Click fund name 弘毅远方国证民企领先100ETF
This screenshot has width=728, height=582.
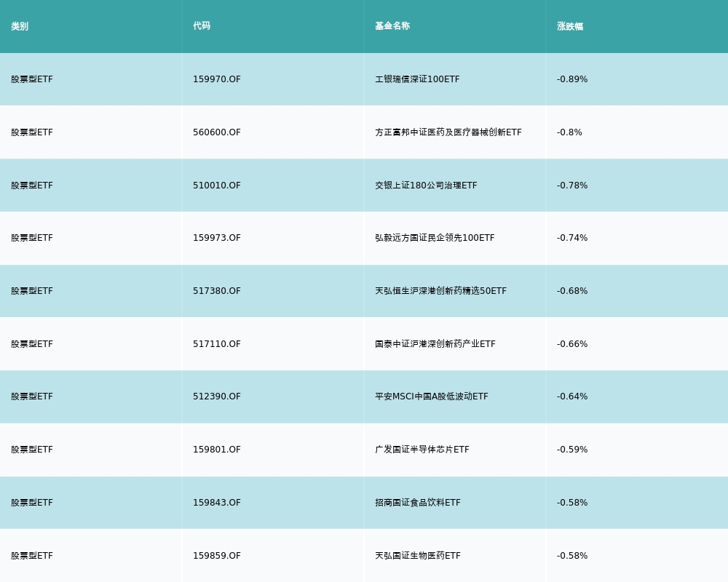(435, 238)
